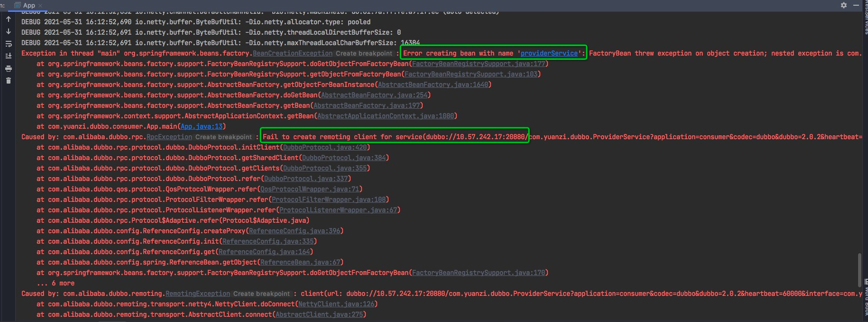Open FactoryBeanRegistrySupport.java:177 link
The image size is (868, 322).
(479, 64)
